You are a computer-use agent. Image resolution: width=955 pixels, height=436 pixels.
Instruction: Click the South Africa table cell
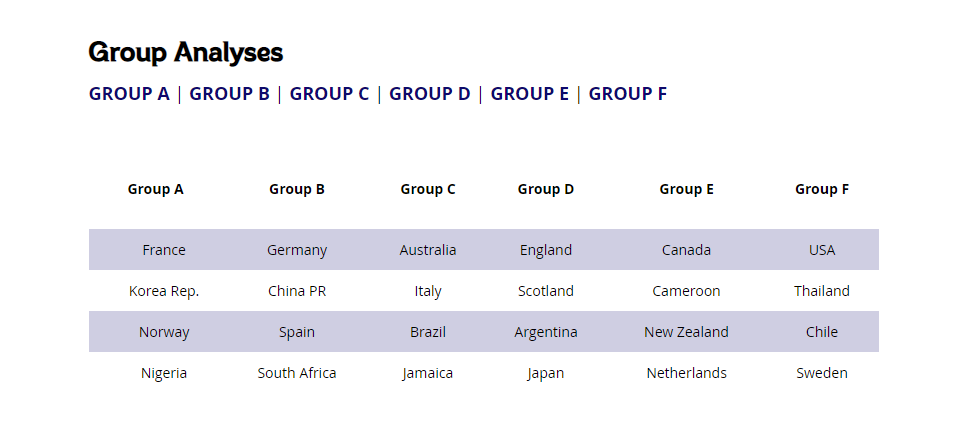tap(297, 373)
